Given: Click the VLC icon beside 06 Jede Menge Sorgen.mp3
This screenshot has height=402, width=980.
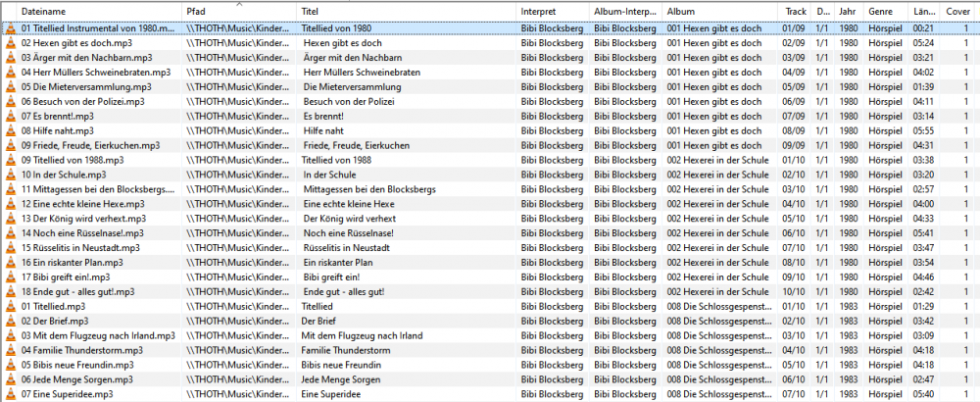Looking at the screenshot, I should [x=11, y=378].
